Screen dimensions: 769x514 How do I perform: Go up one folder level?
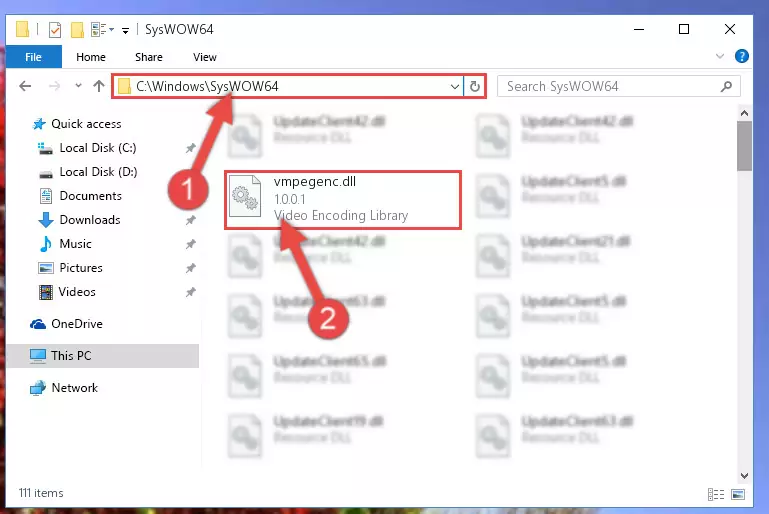(x=99, y=86)
